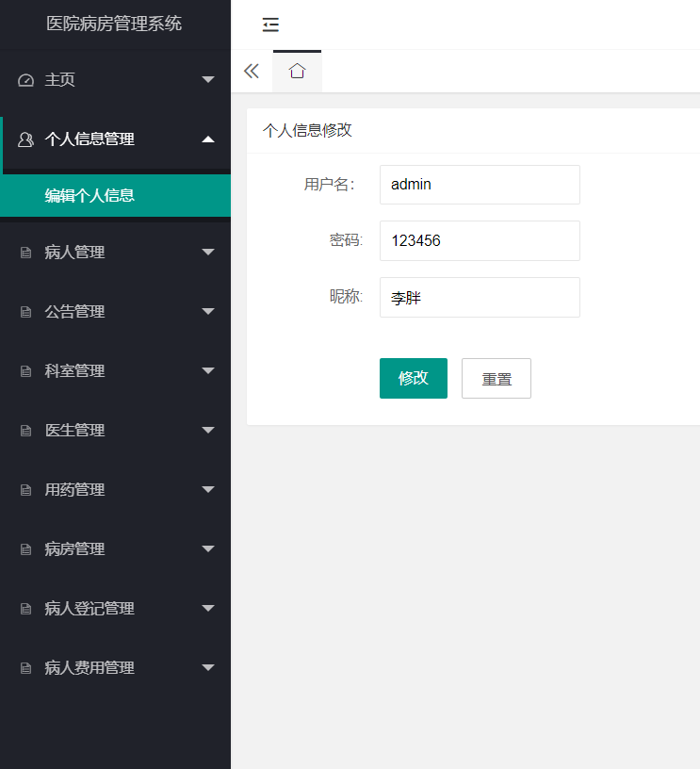Viewport: 700px width, 769px height.
Task: Open the 病人管理 menu item
Action: coord(115,252)
